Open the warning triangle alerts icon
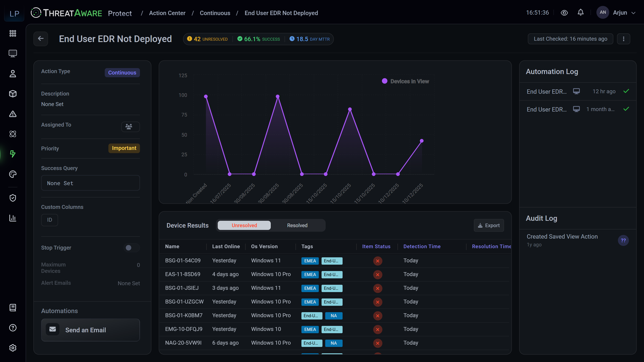This screenshot has width=644, height=362. coord(13,114)
